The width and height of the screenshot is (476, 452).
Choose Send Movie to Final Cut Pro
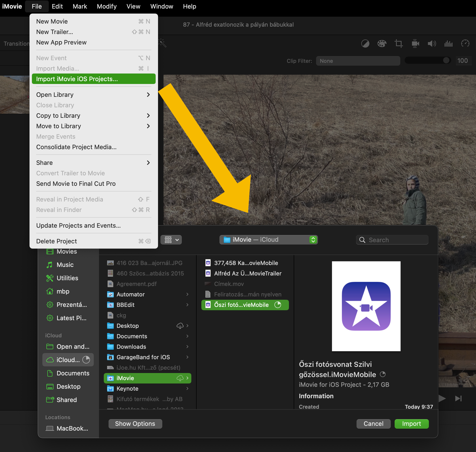94,184
